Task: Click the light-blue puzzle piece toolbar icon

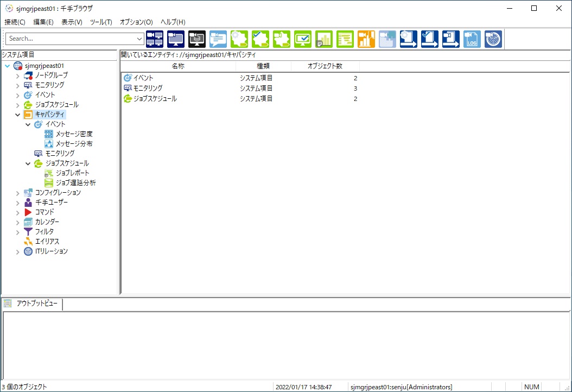Action: [x=387, y=39]
